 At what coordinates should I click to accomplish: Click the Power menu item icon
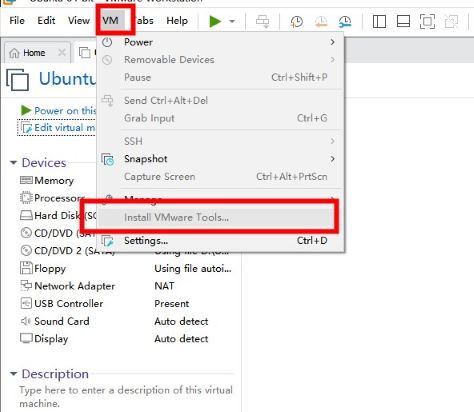coord(107,42)
